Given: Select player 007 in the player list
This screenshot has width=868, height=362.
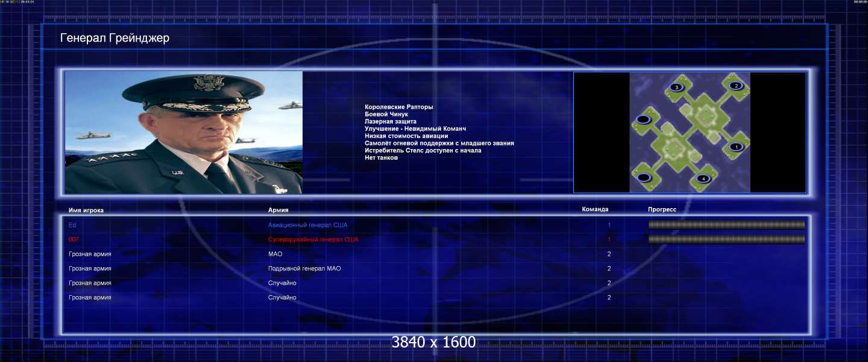Looking at the screenshot, I should tap(74, 240).
